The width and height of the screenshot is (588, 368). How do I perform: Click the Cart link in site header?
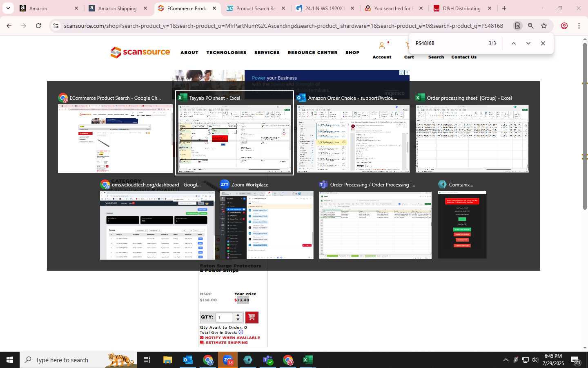click(x=409, y=57)
